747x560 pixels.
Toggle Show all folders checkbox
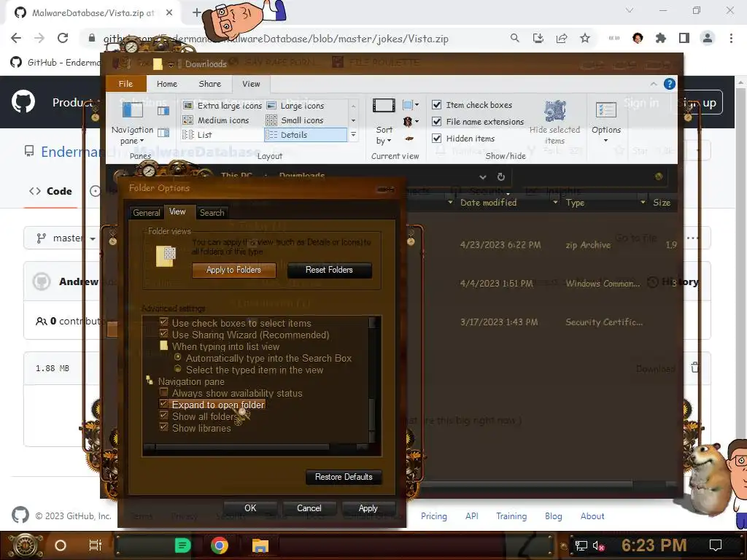pos(163,415)
